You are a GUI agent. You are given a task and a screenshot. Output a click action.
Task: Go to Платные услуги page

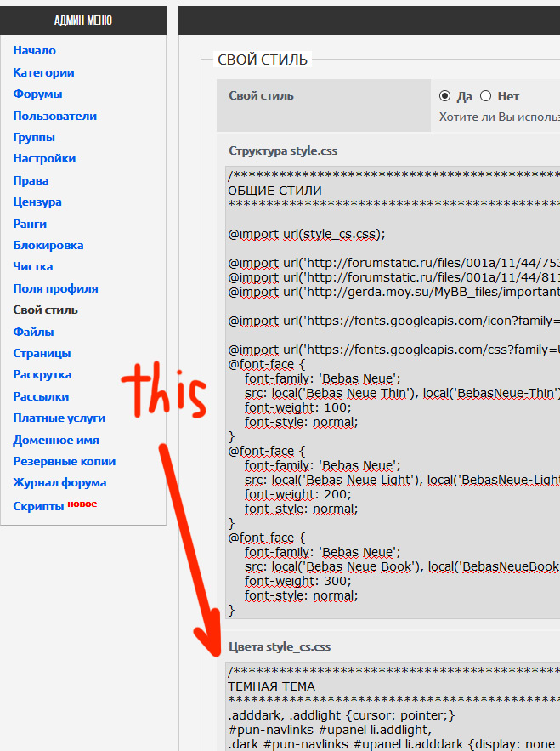tap(59, 418)
